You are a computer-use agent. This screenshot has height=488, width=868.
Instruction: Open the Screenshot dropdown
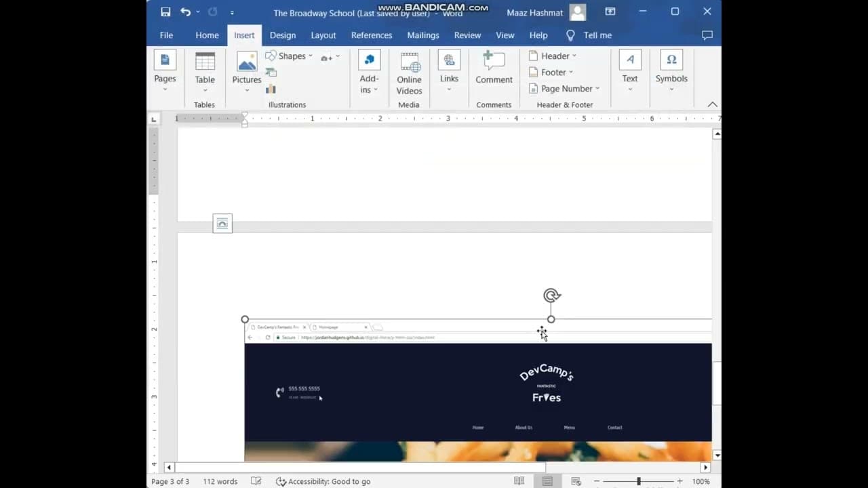click(x=330, y=57)
